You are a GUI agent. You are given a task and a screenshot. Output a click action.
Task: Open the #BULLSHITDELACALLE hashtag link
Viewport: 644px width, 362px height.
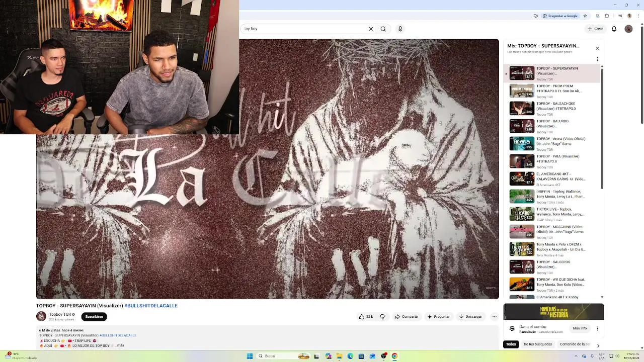coord(151,306)
